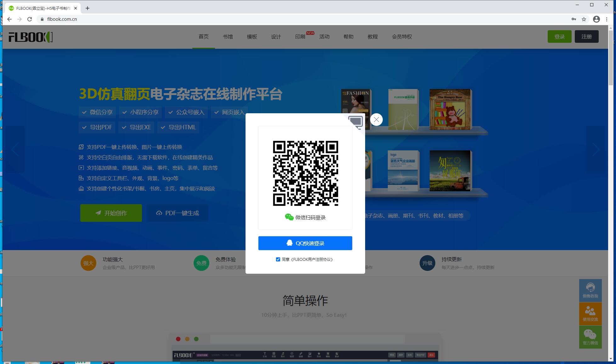This screenshot has width=616, height=364.
Task: Open the 书馆 nav item
Action: 228,37
